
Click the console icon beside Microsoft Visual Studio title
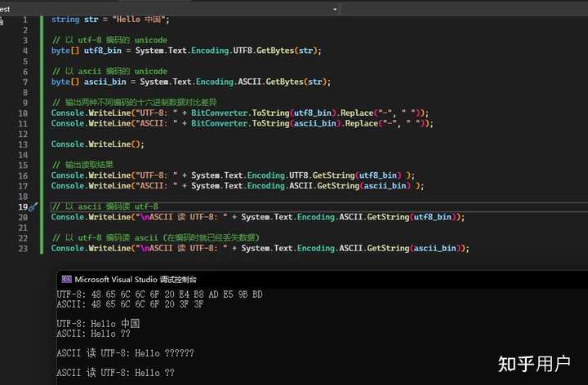pyautogui.click(x=67, y=280)
